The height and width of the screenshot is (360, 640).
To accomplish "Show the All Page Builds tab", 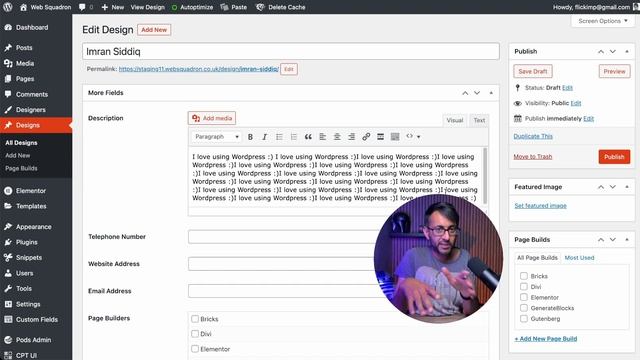I will [x=537, y=258].
